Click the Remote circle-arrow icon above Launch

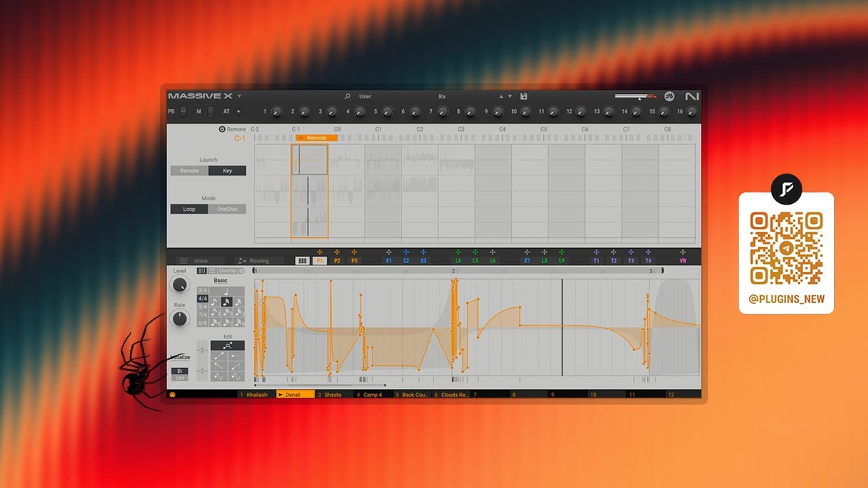pyautogui.click(x=222, y=129)
